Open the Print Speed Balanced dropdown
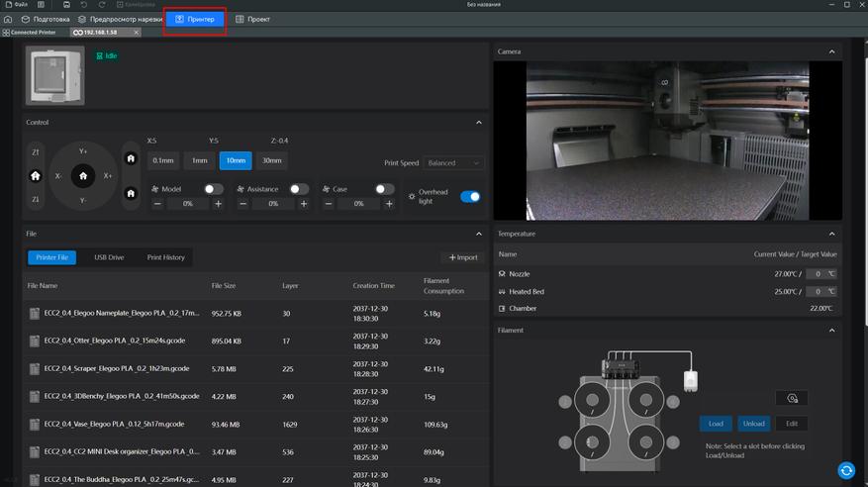 (x=455, y=163)
